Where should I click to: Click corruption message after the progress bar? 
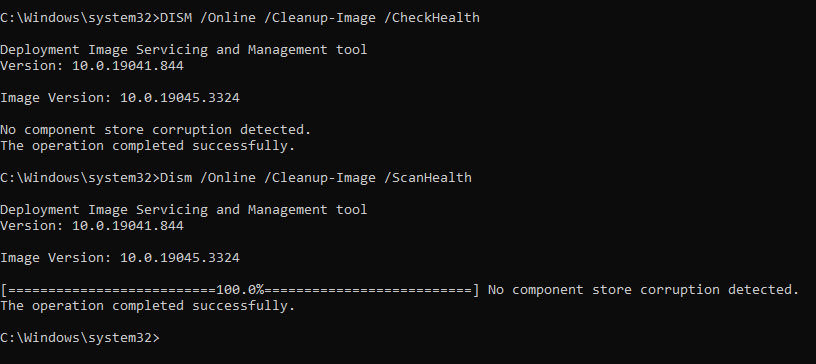pyautogui.click(x=643, y=290)
